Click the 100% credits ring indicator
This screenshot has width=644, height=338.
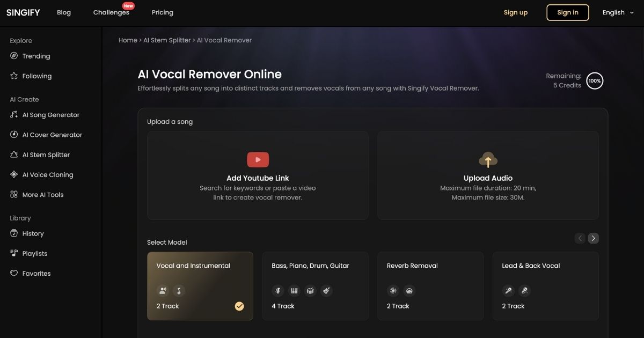point(595,81)
